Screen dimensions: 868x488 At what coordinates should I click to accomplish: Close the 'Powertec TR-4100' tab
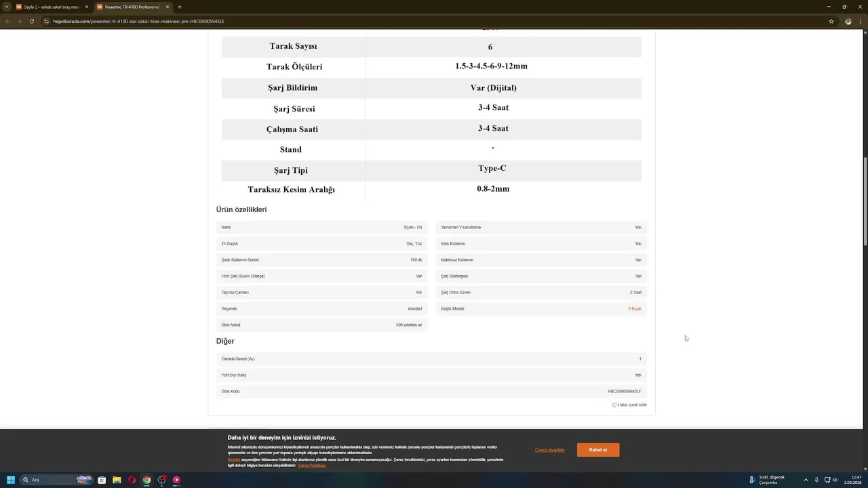pos(167,7)
